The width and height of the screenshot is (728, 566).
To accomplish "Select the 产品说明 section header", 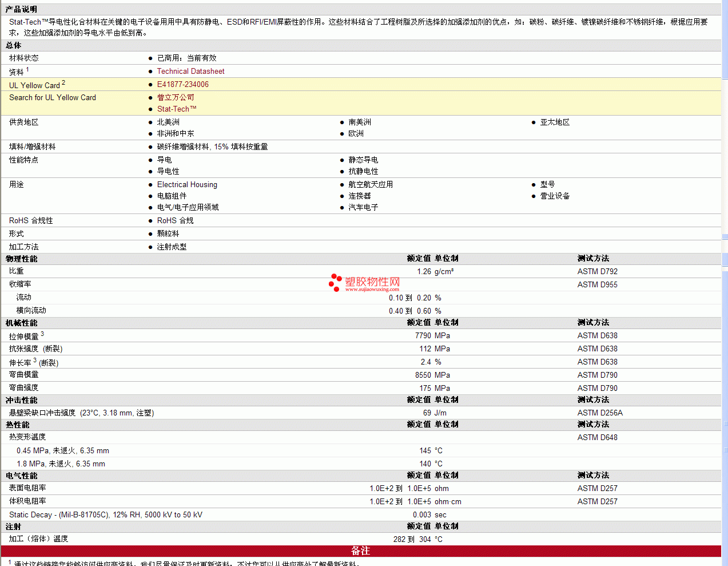I will pos(21,9).
